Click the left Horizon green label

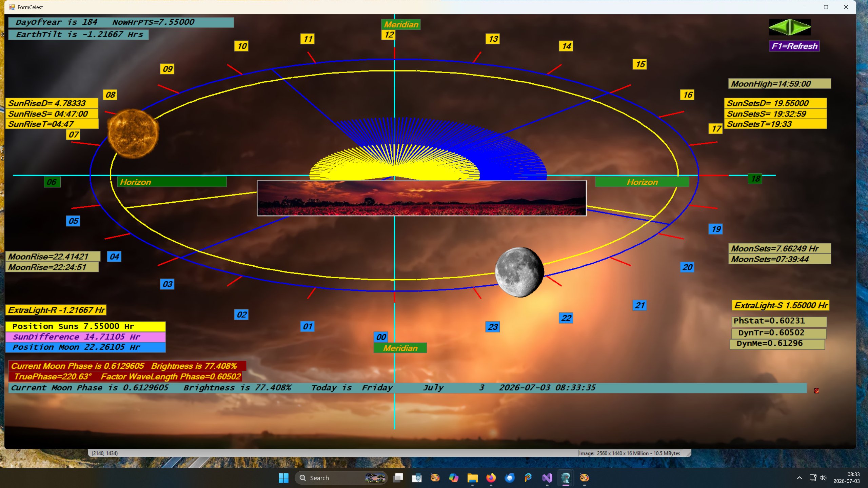tap(172, 182)
